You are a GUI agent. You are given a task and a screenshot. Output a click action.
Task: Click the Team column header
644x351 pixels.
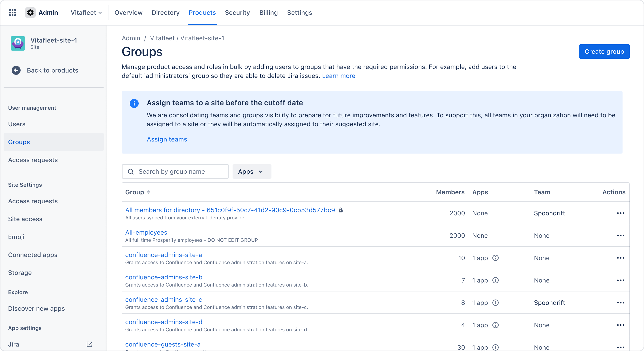pyautogui.click(x=542, y=192)
